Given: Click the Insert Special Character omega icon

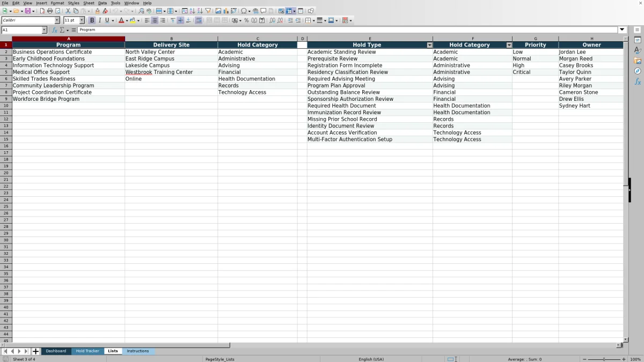Looking at the screenshot, I should pyautogui.click(x=244, y=11).
